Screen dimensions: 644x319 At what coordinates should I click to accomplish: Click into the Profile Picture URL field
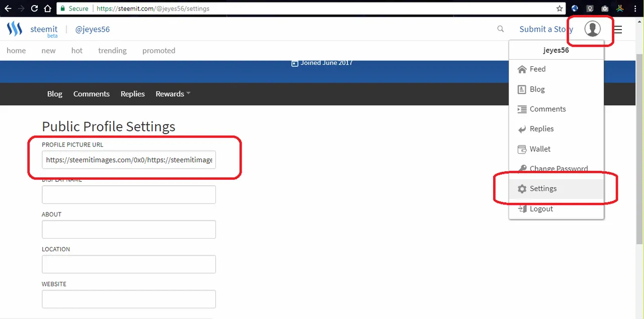[x=129, y=160]
